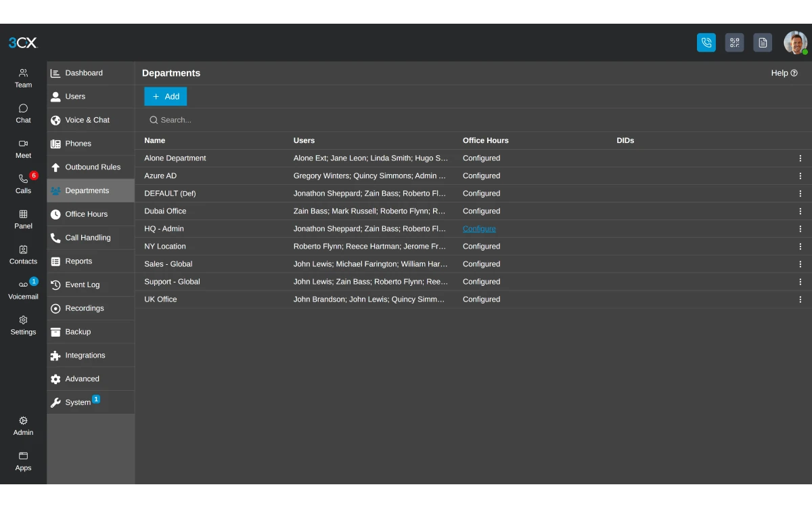Open the user profile avatar
This screenshot has width=812, height=508.
point(795,43)
